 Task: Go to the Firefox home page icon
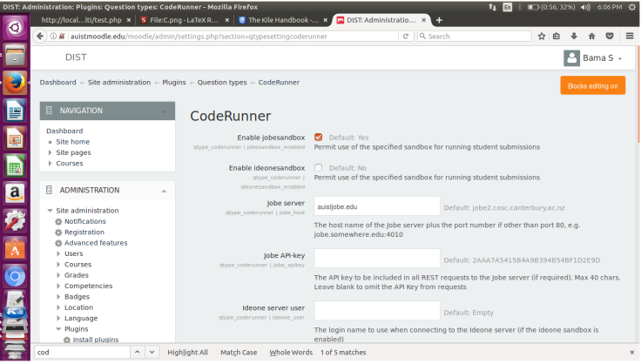(x=592, y=36)
